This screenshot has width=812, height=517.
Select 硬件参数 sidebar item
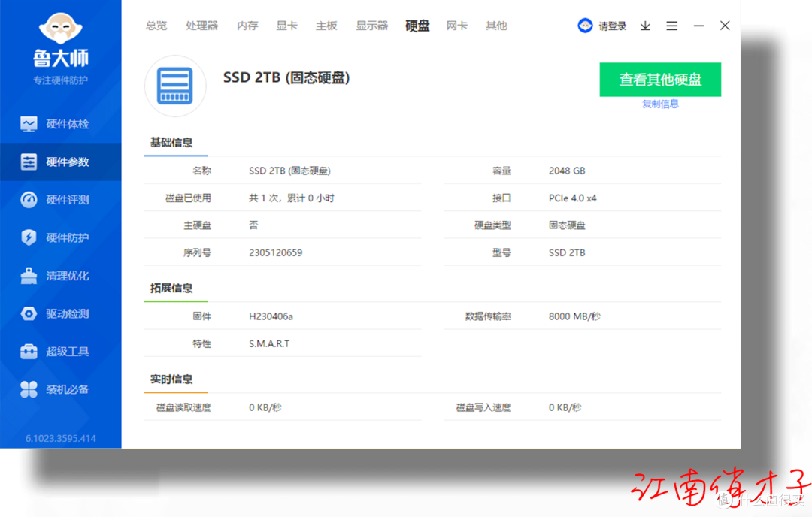(x=61, y=162)
